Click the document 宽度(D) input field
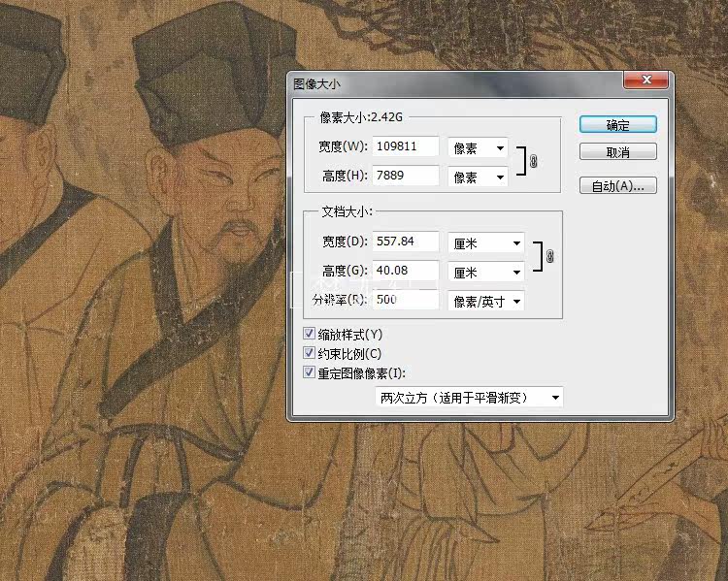Screen dimensions: 728x581 click(x=406, y=242)
